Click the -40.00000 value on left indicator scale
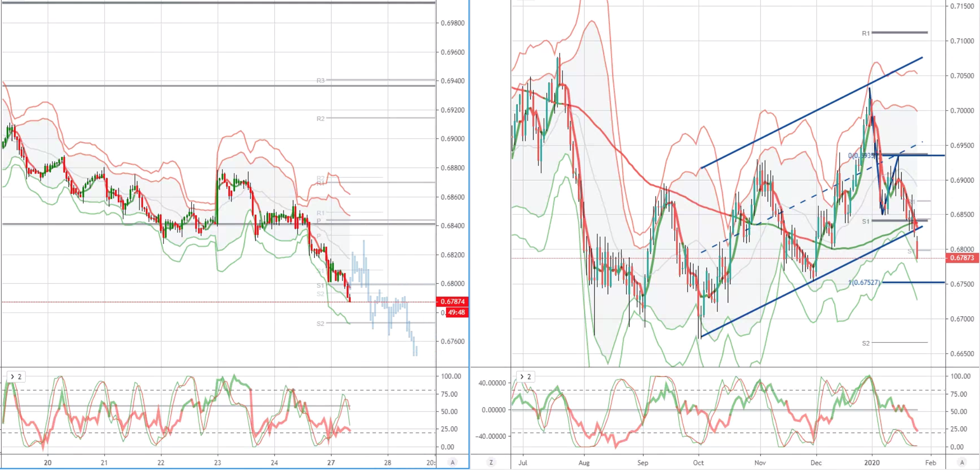The height and width of the screenshot is (470, 980). click(x=490, y=436)
